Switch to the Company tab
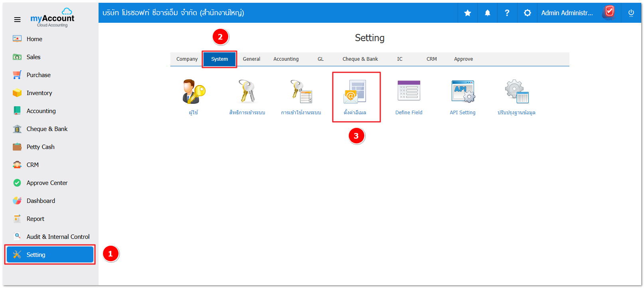Viewport: 644px width, 288px height. (187, 59)
